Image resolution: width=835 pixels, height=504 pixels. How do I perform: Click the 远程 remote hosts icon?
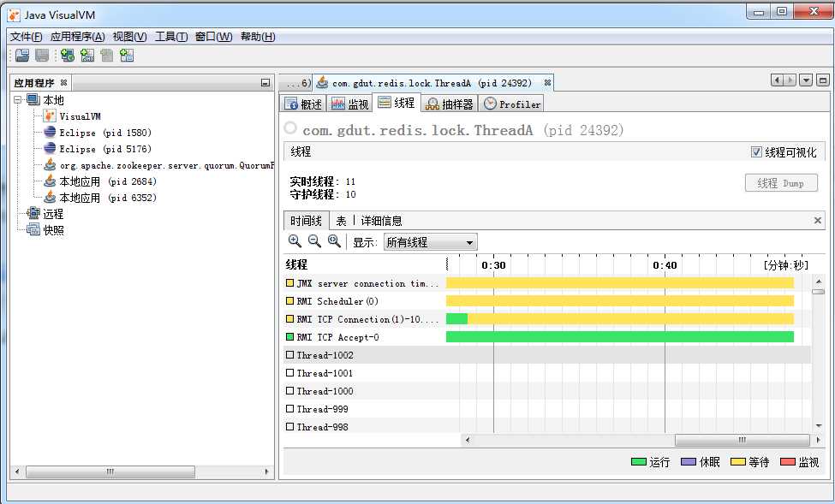33,213
